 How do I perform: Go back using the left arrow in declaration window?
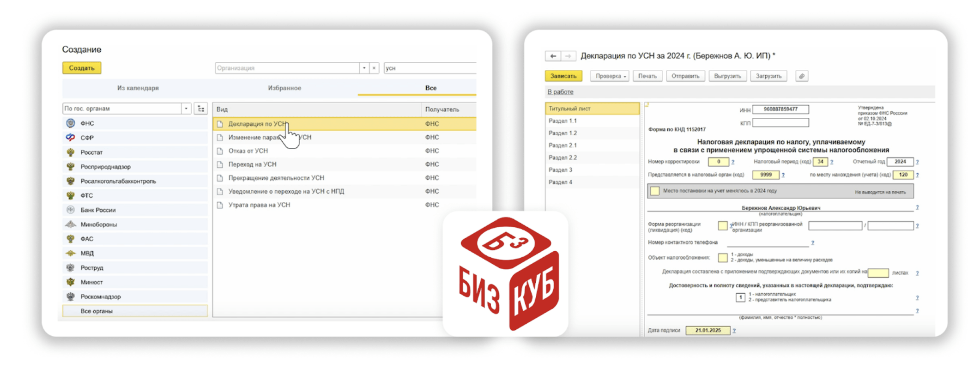(553, 56)
